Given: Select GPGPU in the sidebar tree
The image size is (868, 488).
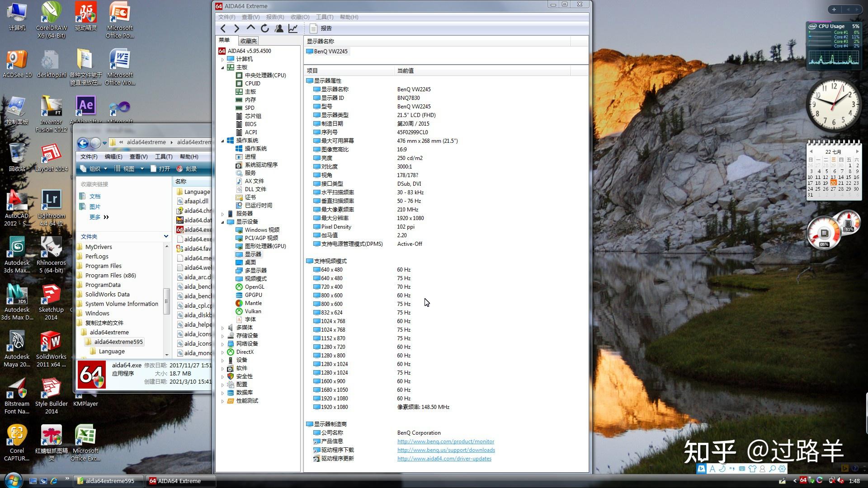Looking at the screenshot, I should [x=253, y=295].
